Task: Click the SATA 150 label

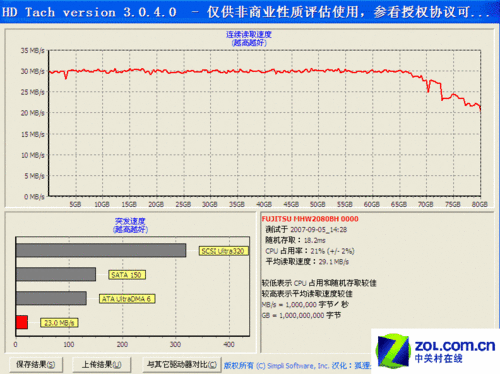Action: (127, 275)
